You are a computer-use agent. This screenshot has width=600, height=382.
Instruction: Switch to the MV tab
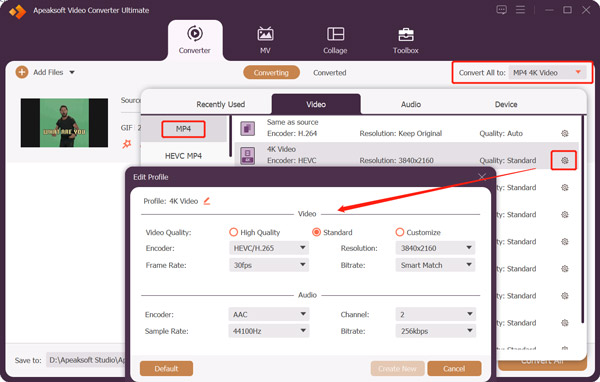click(x=265, y=40)
